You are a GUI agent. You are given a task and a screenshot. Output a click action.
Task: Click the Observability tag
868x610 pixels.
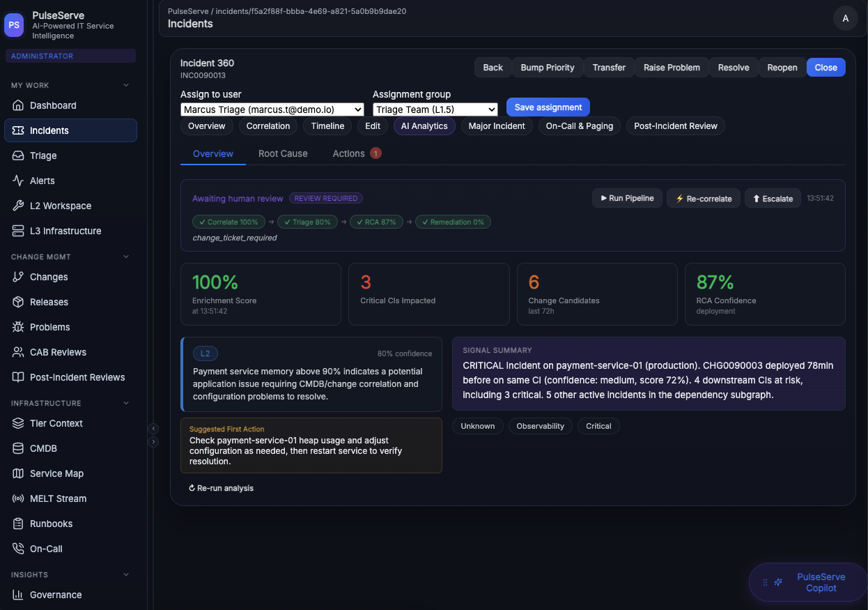coord(541,426)
